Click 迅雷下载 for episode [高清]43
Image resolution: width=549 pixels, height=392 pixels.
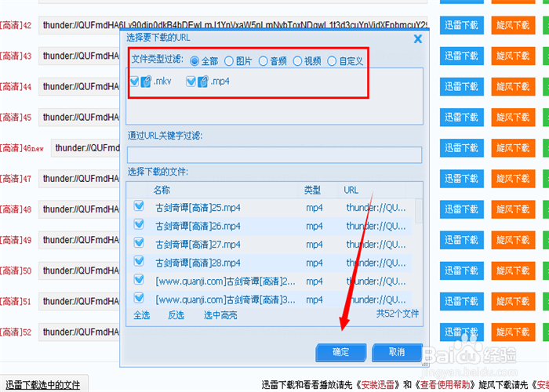coord(462,56)
